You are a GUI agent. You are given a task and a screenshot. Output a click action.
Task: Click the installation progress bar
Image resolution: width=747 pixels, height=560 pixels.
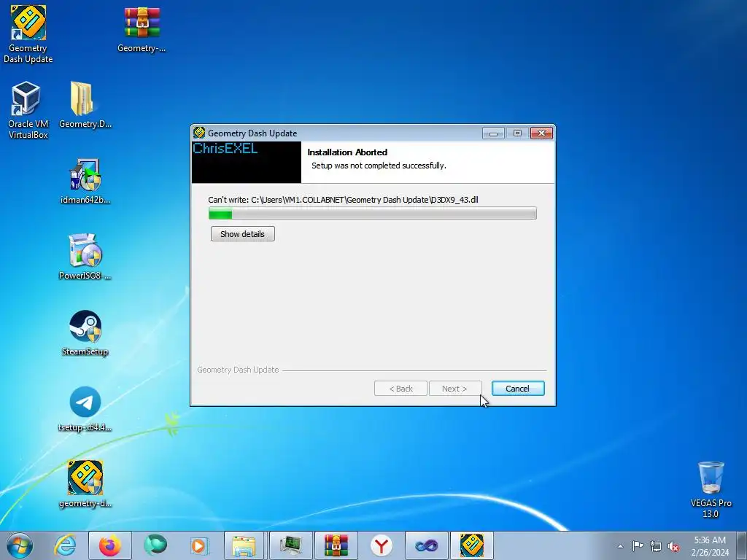pyautogui.click(x=373, y=214)
